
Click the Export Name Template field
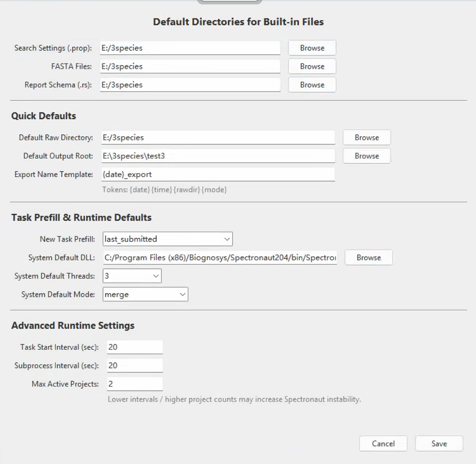(218, 175)
